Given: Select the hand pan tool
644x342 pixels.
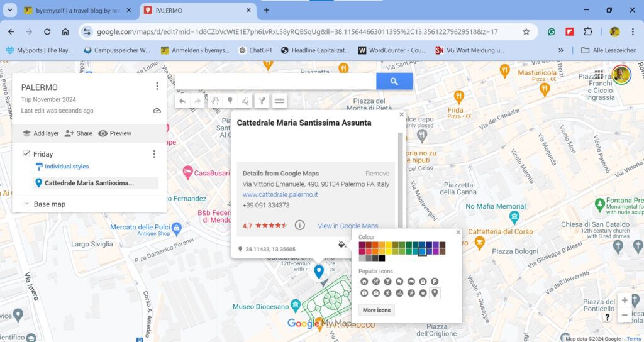Looking at the screenshot, I should click(215, 101).
